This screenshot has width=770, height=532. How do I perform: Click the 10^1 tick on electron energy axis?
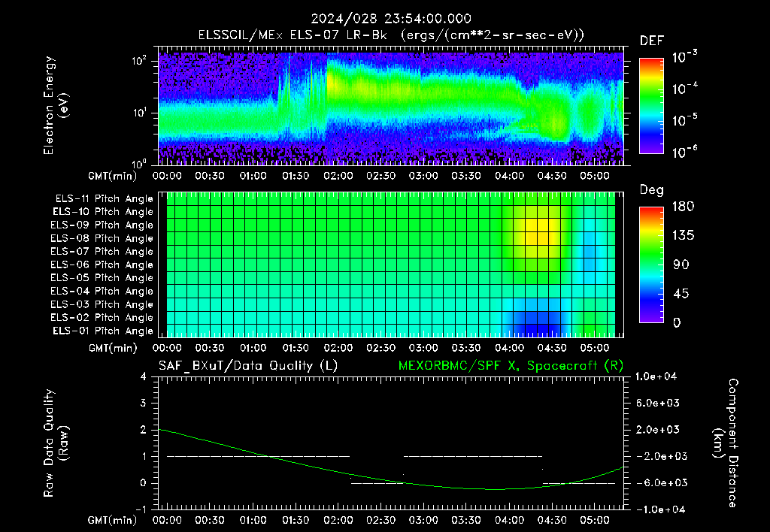[139, 113]
